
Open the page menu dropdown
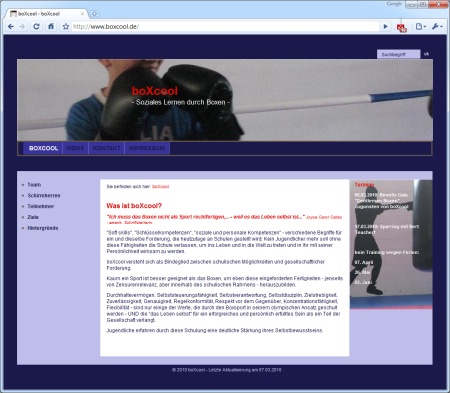pyautogui.click(x=421, y=27)
